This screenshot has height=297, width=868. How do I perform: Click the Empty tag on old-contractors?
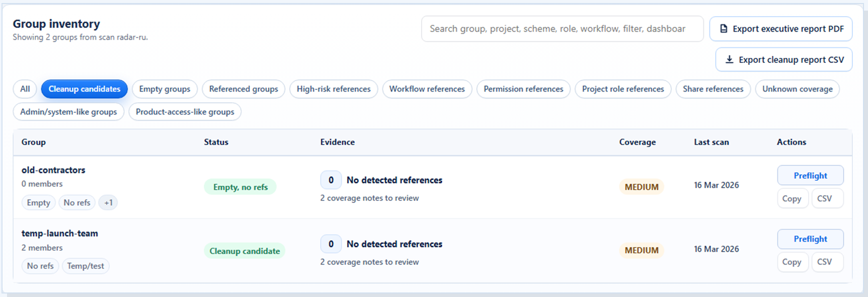pyautogui.click(x=38, y=202)
